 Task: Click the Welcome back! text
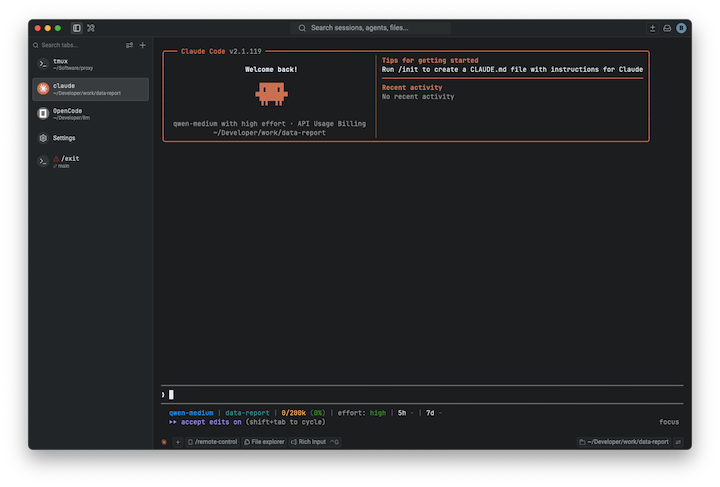click(x=271, y=70)
